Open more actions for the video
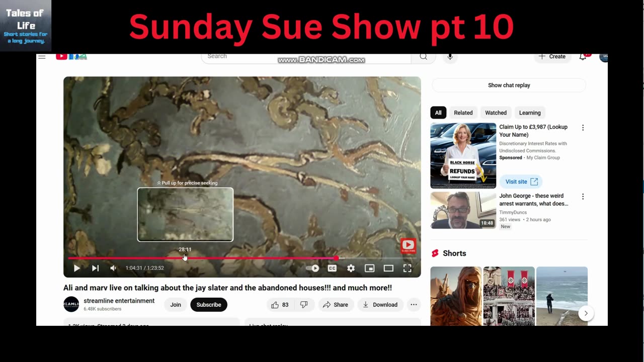644x362 pixels. 414,305
